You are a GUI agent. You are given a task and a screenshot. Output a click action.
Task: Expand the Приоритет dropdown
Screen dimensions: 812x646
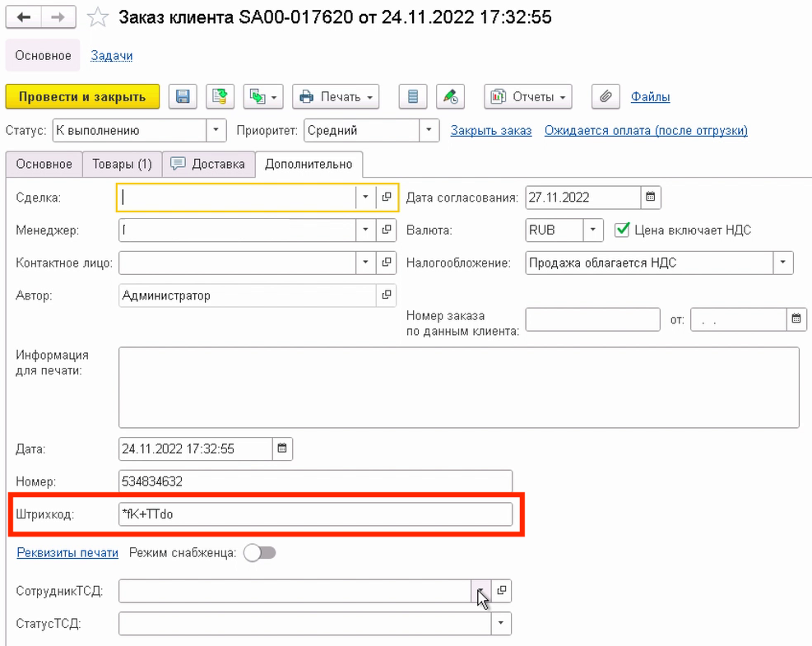[429, 130]
